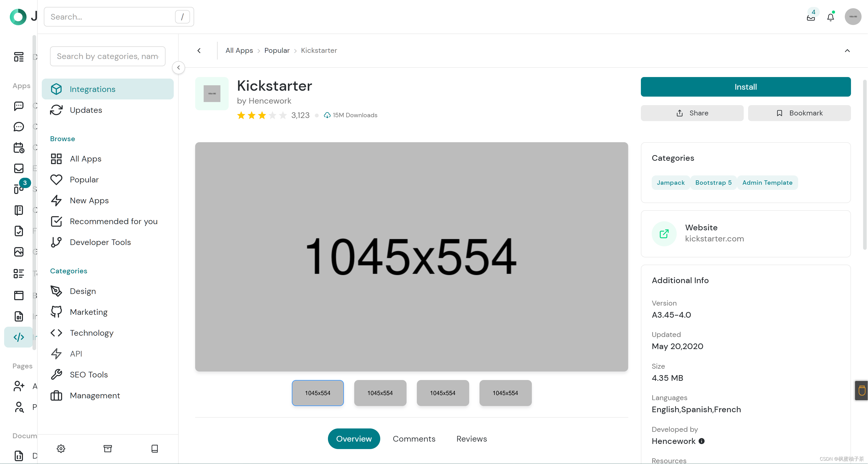Open the documentation file icon at rail bottom
This screenshot has width=868, height=464.
pyautogui.click(x=19, y=455)
